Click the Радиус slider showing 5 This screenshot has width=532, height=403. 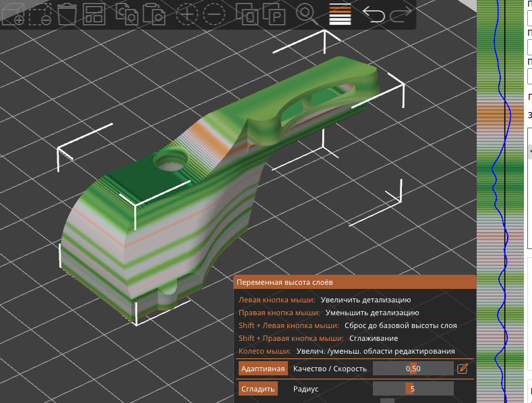pyautogui.click(x=413, y=389)
